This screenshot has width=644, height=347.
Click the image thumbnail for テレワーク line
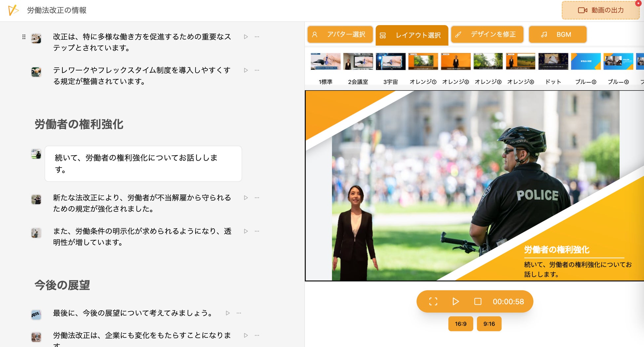tap(36, 72)
